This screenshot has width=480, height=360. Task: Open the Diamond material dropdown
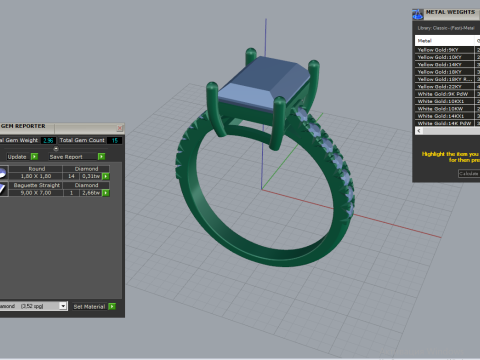(x=63, y=306)
